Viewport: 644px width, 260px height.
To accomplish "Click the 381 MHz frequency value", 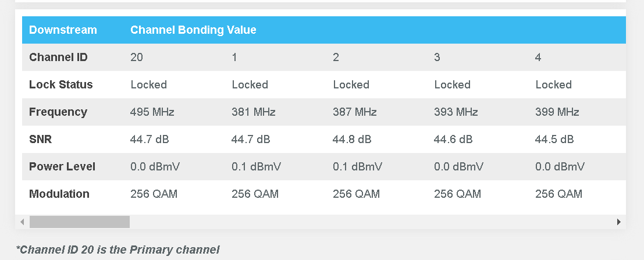I will (254, 112).
